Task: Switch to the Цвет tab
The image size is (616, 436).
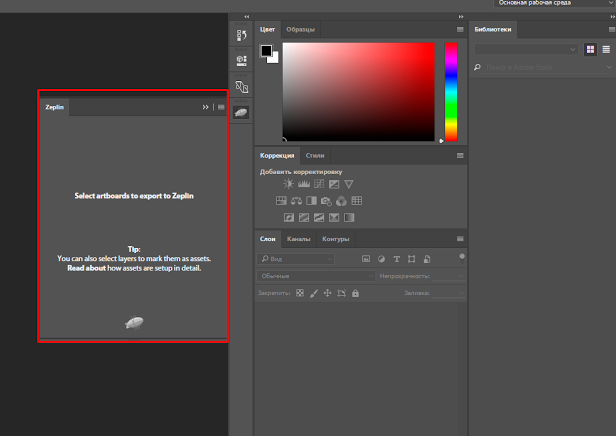Action: [268, 29]
